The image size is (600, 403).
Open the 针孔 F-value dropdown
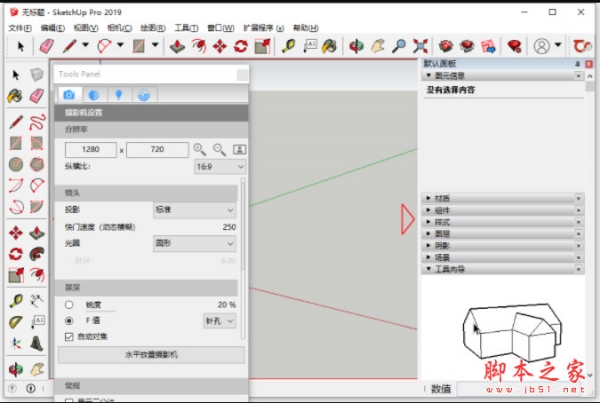(220, 321)
